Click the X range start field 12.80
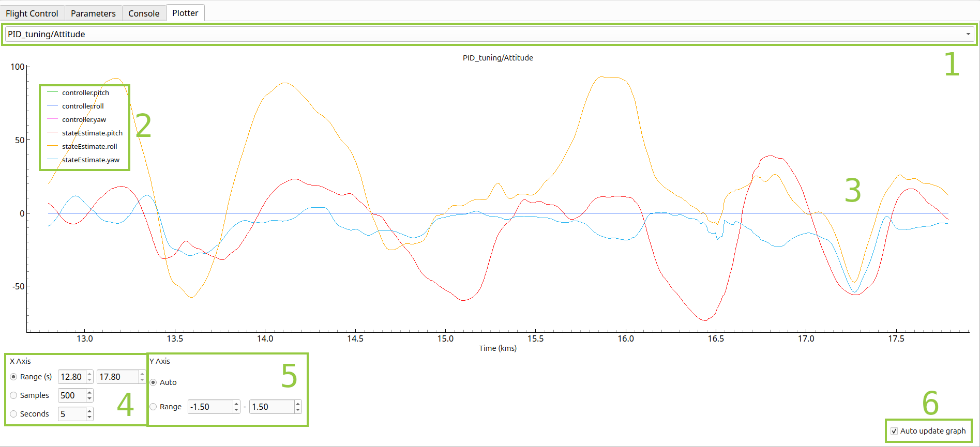The width and height of the screenshot is (980, 447). (71, 377)
